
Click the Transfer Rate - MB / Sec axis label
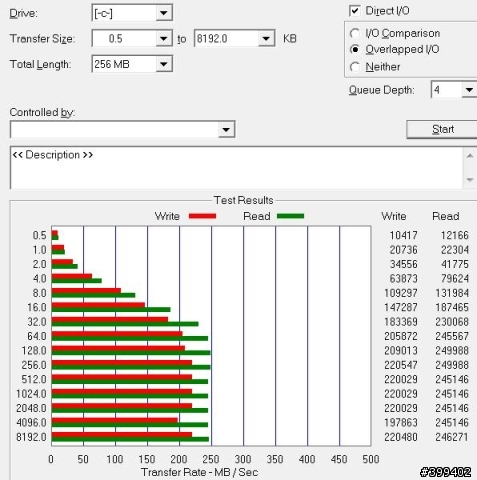click(x=199, y=472)
